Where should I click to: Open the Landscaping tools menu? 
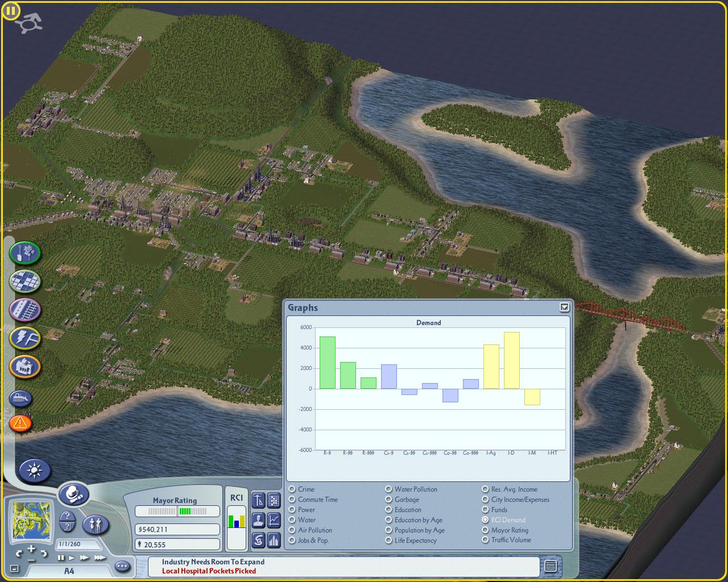pos(25,253)
